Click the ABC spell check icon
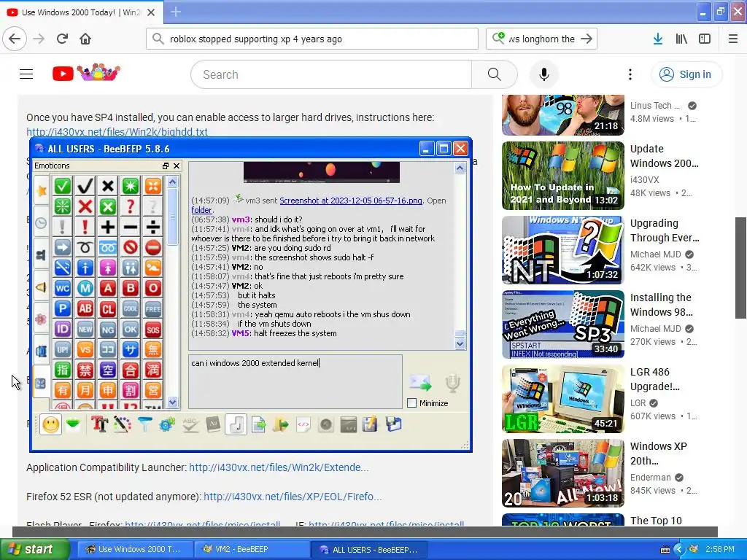 (x=190, y=424)
